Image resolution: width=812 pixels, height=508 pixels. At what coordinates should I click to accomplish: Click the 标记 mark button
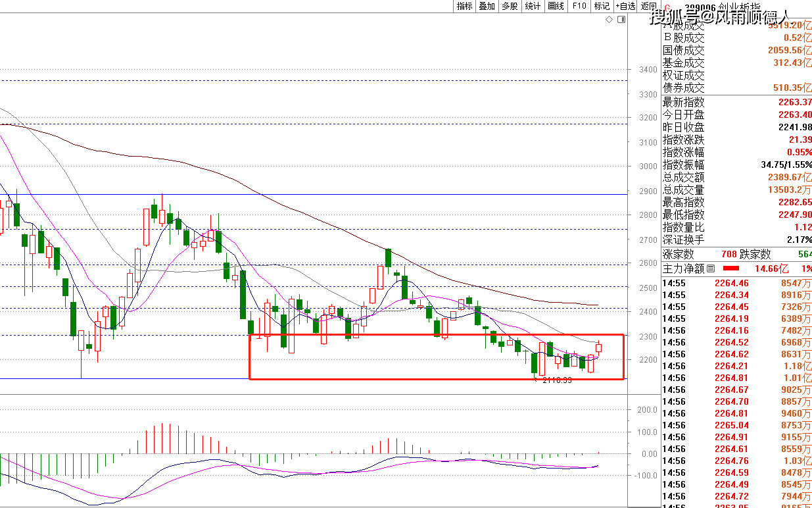click(x=602, y=6)
